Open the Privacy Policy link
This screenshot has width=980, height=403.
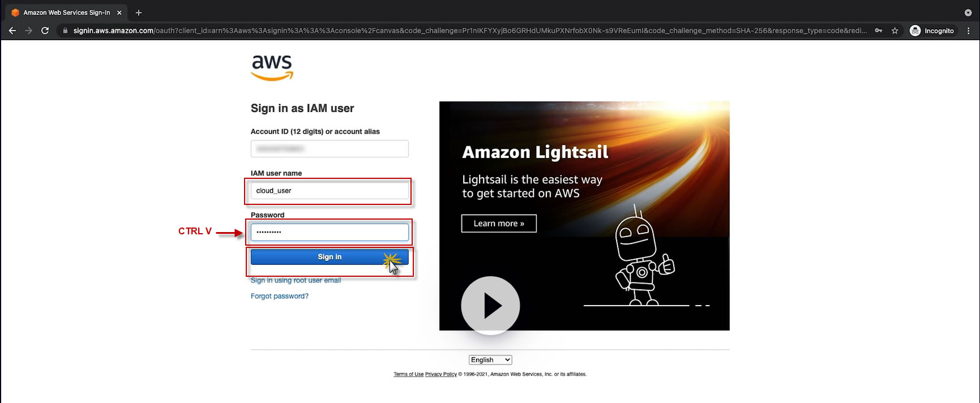441,374
